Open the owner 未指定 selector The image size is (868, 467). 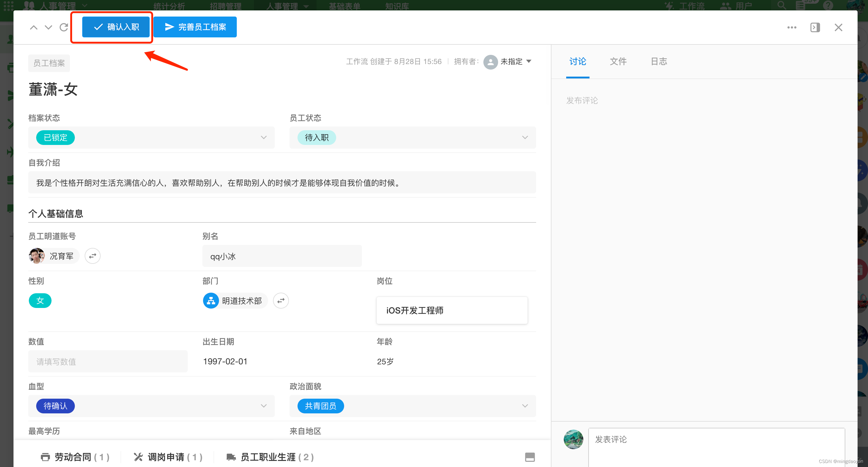(x=511, y=62)
